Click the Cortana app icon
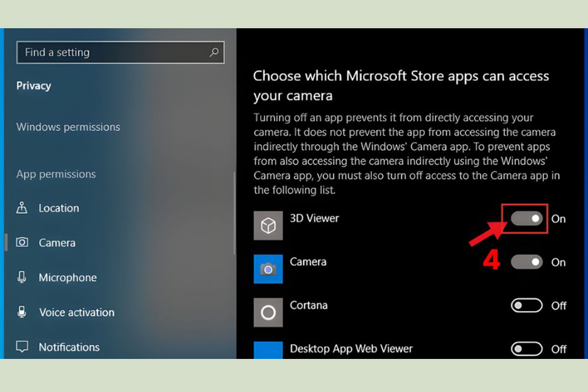Viewport: 588px width, 392px height. click(x=268, y=313)
